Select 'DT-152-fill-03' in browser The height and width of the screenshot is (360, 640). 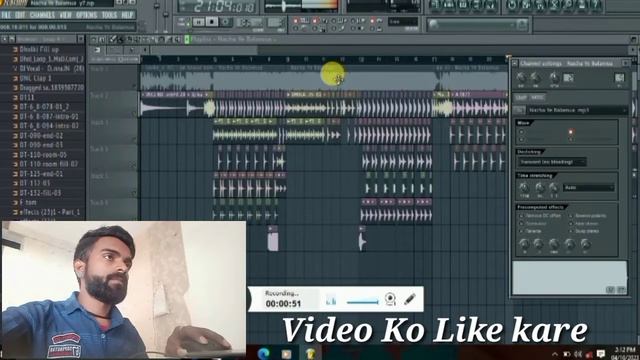pyautogui.click(x=40, y=193)
